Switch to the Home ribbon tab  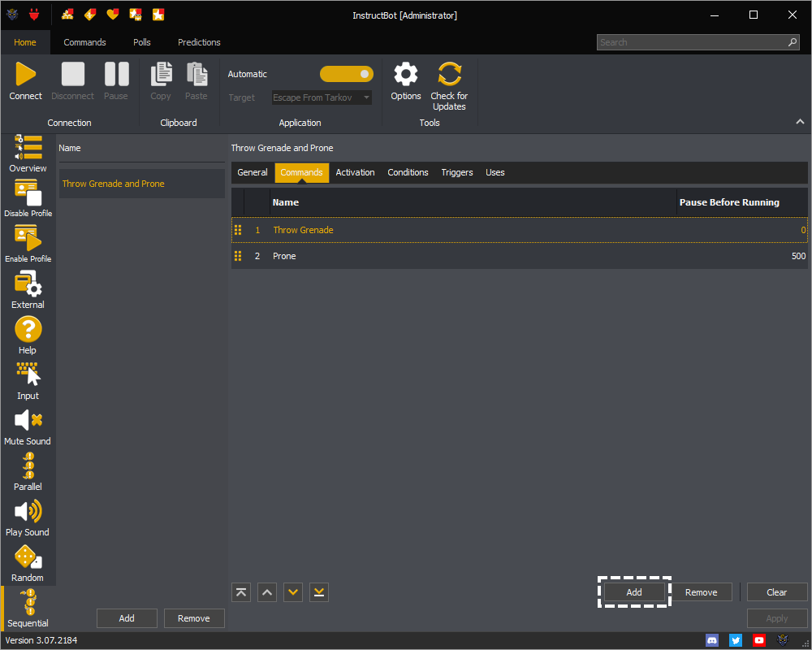click(x=25, y=42)
